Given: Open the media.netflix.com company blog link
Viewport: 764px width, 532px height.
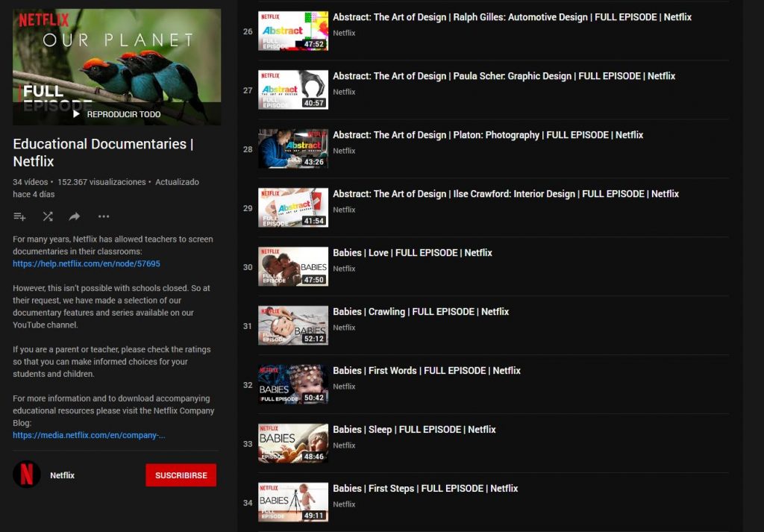Looking at the screenshot, I should point(89,435).
